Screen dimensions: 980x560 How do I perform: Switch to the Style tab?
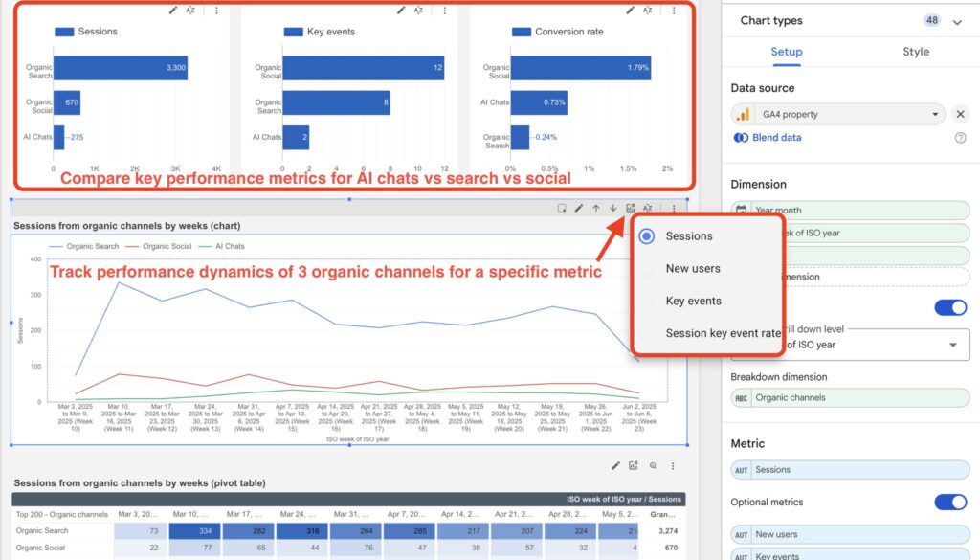coord(915,52)
